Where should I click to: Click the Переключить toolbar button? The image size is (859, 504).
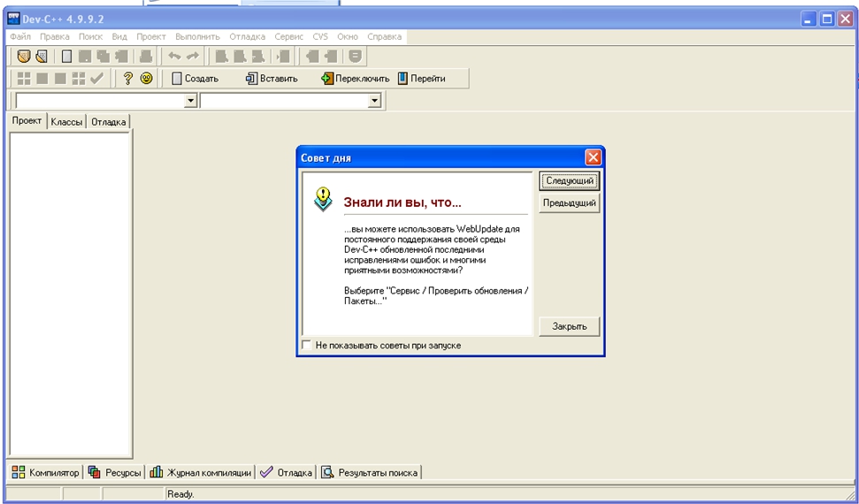(x=355, y=79)
